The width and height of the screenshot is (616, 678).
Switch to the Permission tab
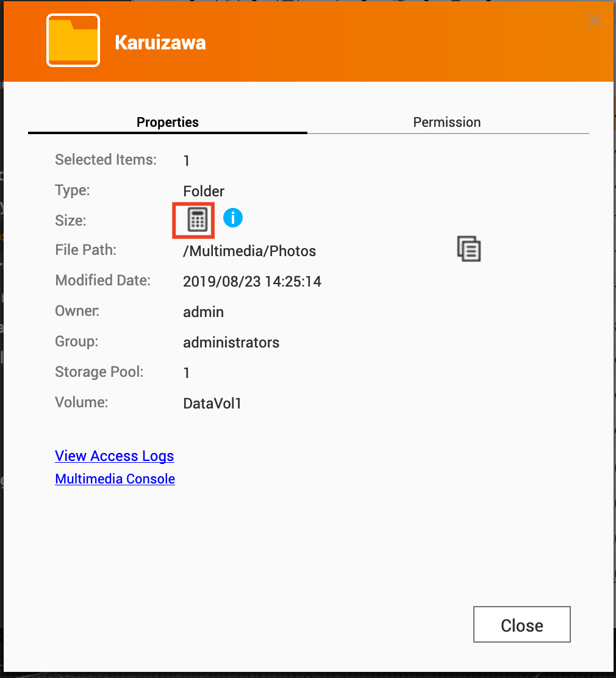point(447,122)
